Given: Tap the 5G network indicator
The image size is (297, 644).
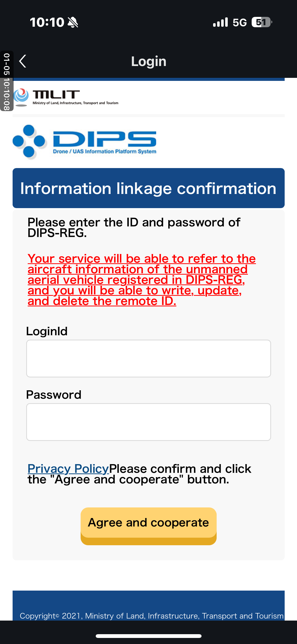Looking at the screenshot, I should (x=240, y=22).
